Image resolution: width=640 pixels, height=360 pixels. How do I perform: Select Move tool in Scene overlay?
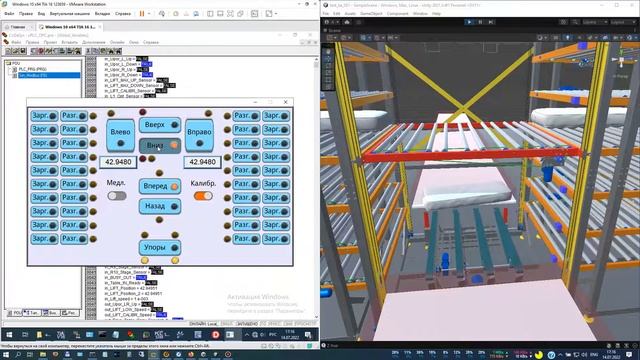328,59
